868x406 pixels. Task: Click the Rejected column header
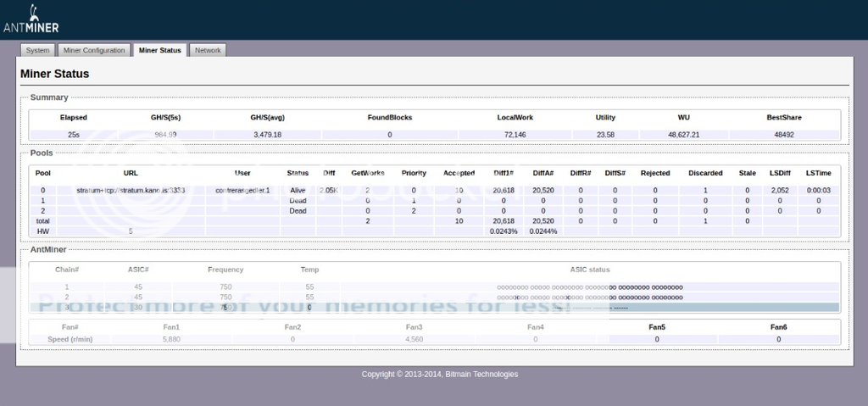pos(655,173)
